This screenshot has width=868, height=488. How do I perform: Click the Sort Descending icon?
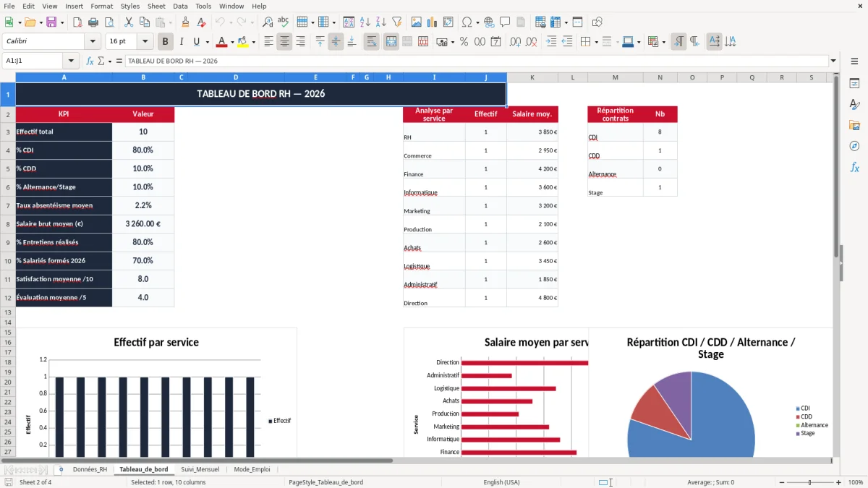tap(381, 22)
